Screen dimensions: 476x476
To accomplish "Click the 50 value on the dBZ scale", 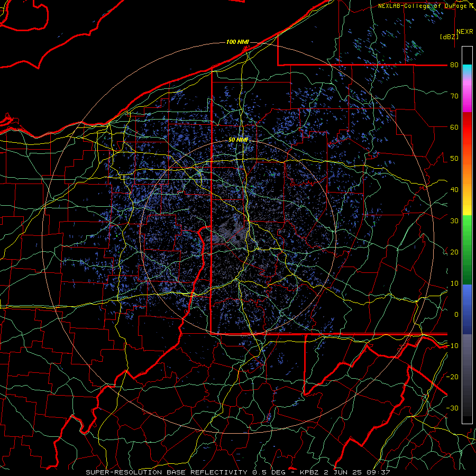I will click(x=454, y=159).
